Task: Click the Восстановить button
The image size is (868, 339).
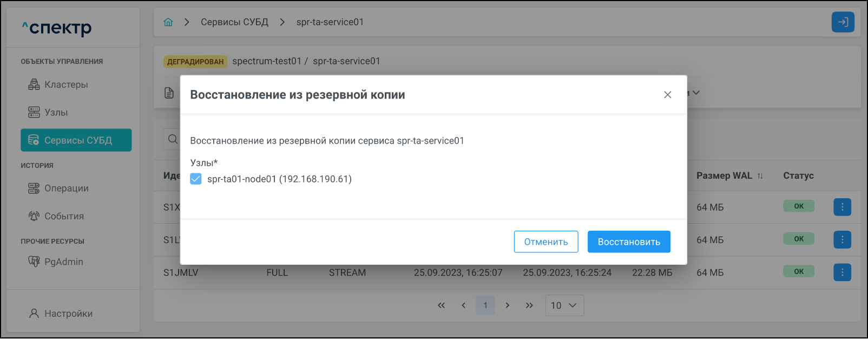Action: (x=629, y=242)
